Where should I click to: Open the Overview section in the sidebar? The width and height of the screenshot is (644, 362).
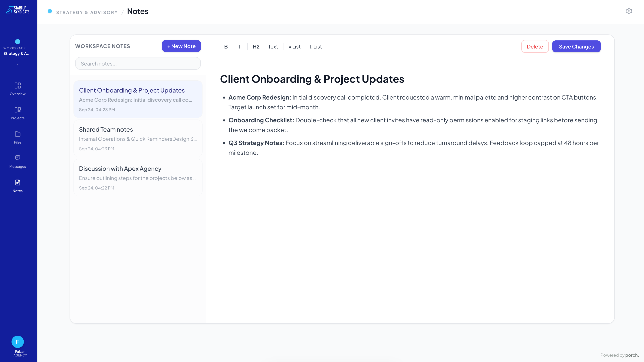17,89
